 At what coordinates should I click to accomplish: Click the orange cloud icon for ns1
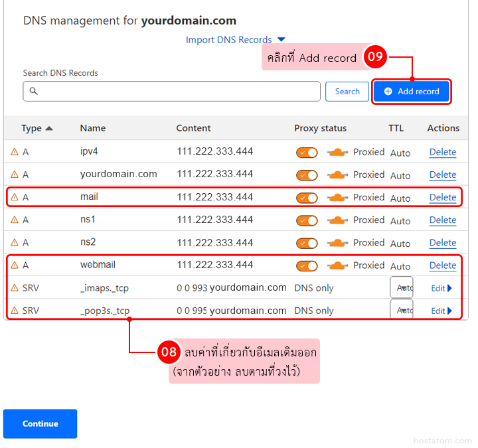338,220
